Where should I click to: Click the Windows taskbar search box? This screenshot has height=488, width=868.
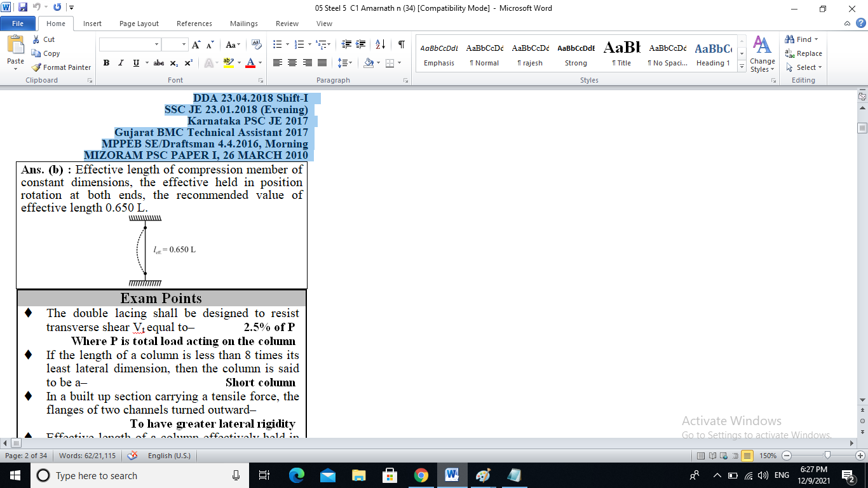tap(140, 475)
